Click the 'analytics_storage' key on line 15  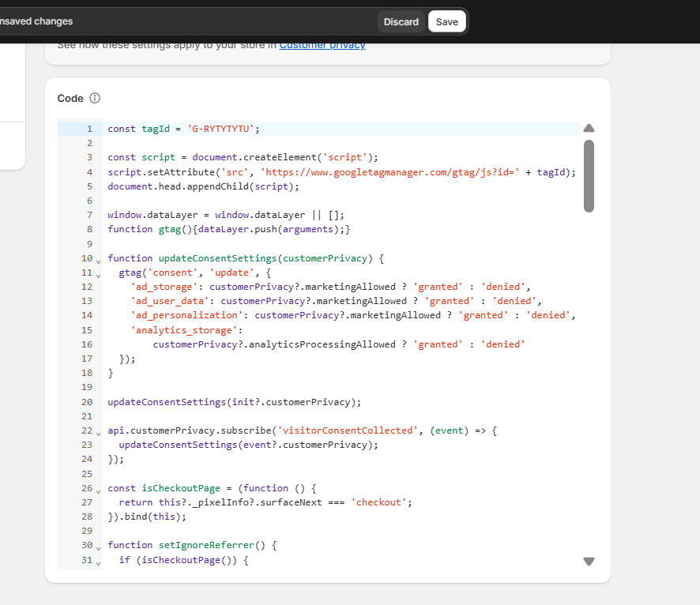pos(184,330)
